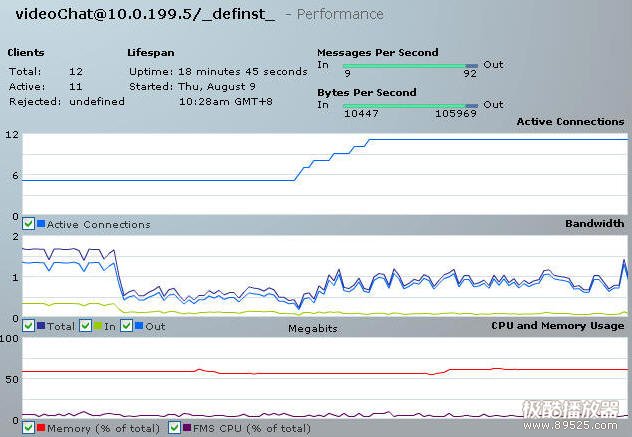Image resolution: width=632 pixels, height=437 pixels.
Task: Click the red Memory legend swatch
Action: (41, 428)
